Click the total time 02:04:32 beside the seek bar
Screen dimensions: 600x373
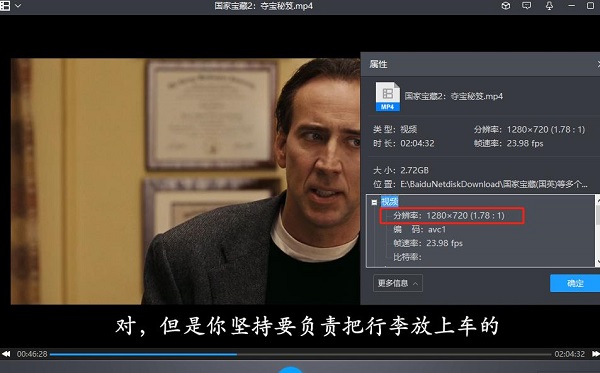(x=569, y=354)
